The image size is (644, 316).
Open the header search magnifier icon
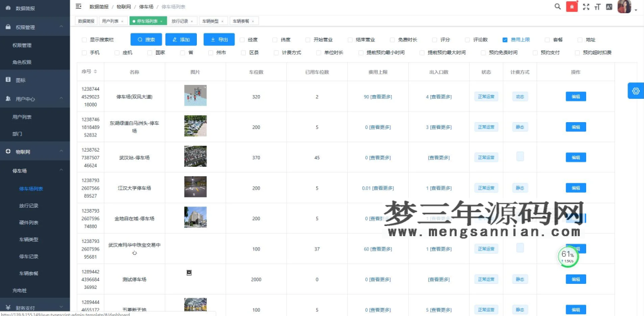pos(557,6)
